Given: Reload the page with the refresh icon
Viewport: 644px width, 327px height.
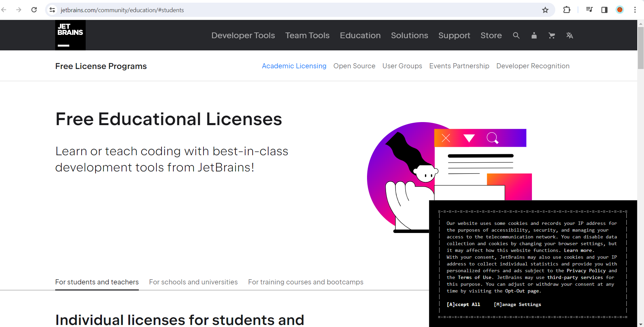Looking at the screenshot, I should (x=34, y=10).
